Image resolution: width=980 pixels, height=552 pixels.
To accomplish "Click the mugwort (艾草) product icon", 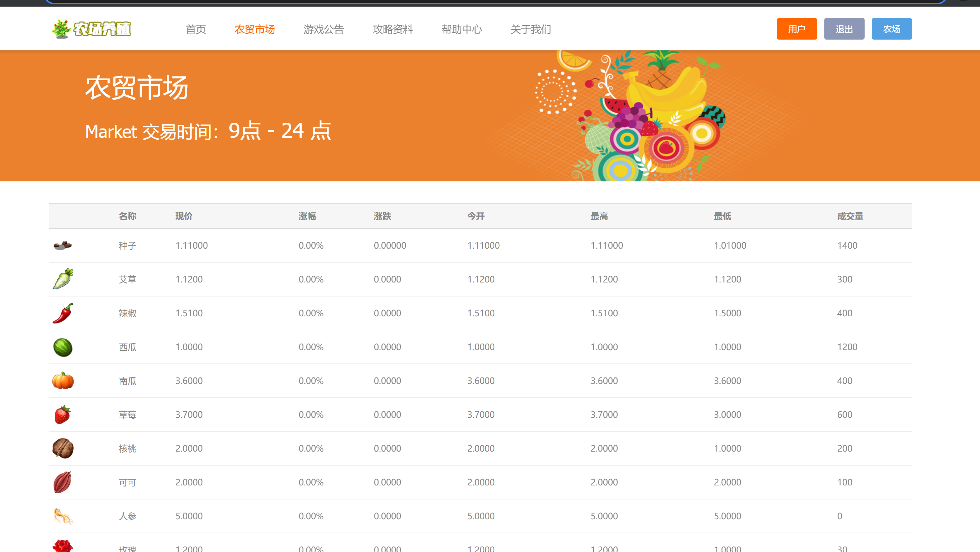I will coord(63,279).
